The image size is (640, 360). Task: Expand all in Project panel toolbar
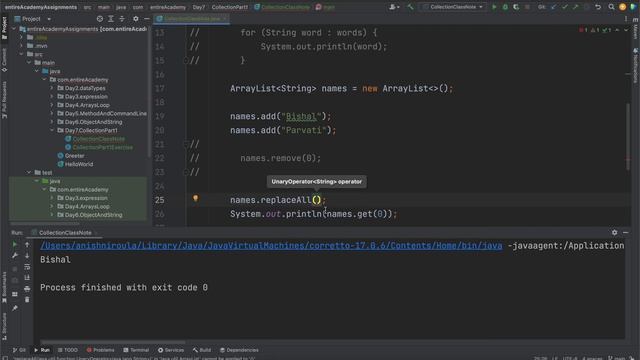[111, 19]
